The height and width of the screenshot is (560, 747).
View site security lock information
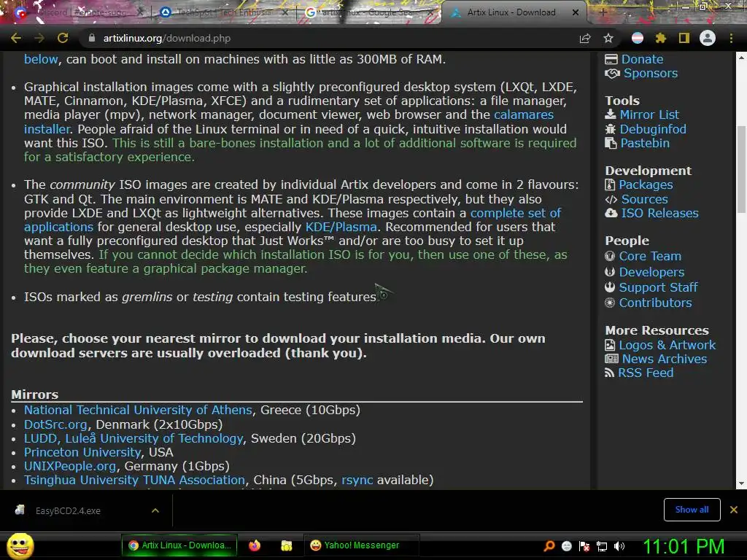point(92,38)
